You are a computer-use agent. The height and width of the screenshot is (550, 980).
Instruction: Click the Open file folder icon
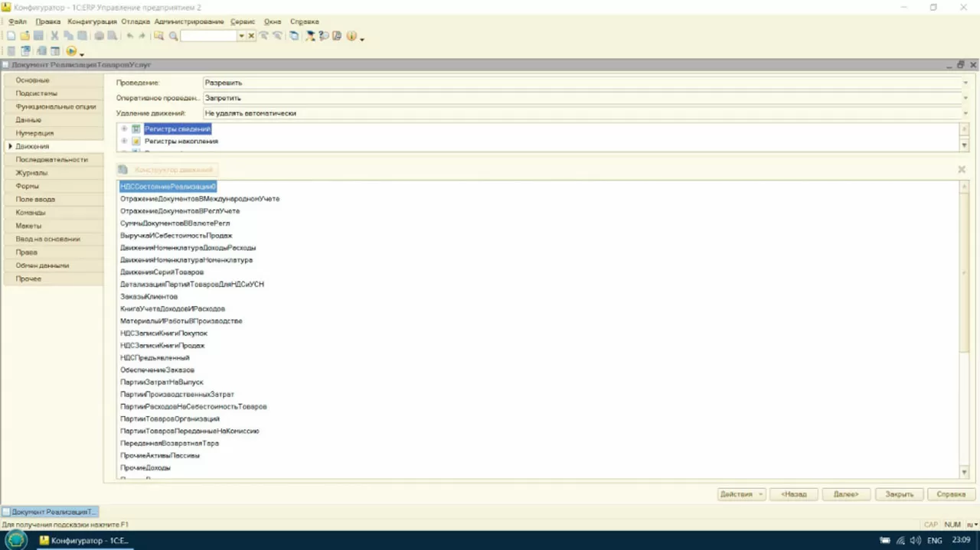[24, 35]
